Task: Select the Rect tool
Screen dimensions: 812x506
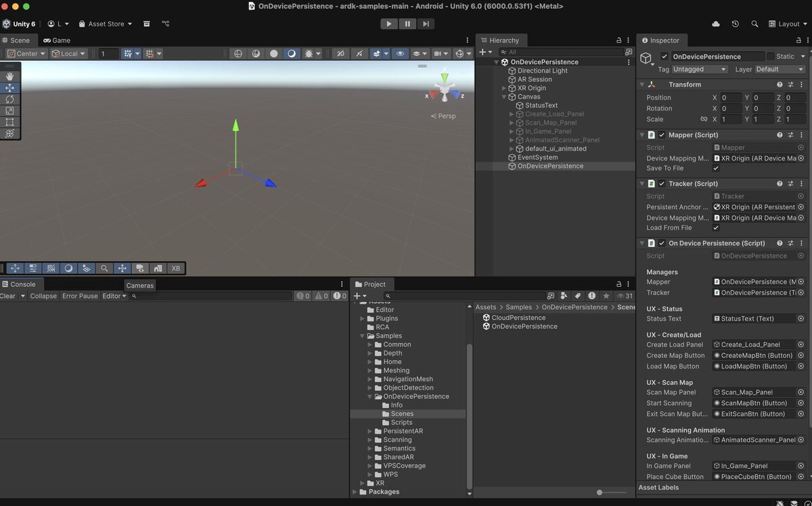Action: [9, 122]
